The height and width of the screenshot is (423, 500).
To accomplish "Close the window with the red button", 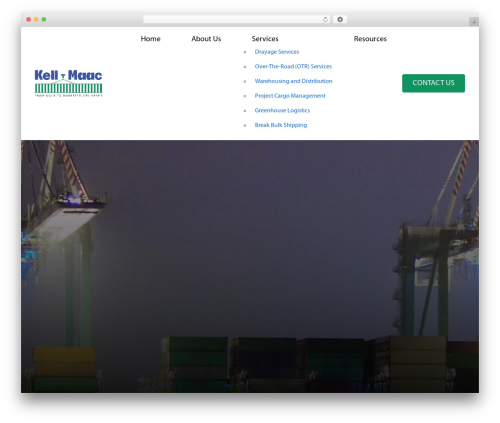I will click(29, 20).
